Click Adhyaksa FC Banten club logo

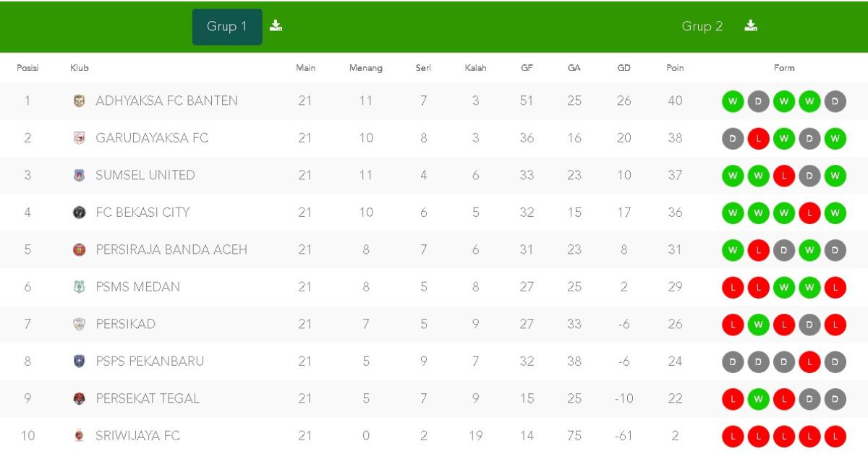click(x=80, y=101)
